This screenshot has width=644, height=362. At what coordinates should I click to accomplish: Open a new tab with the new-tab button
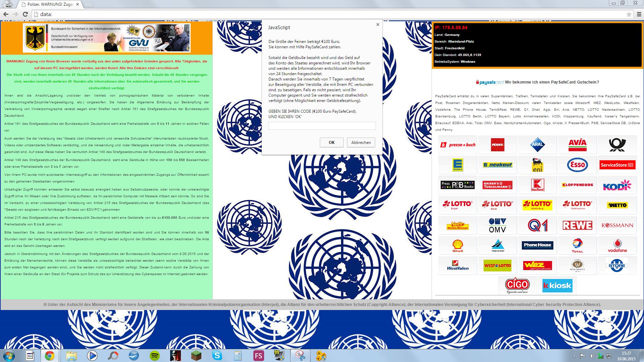(x=88, y=4)
